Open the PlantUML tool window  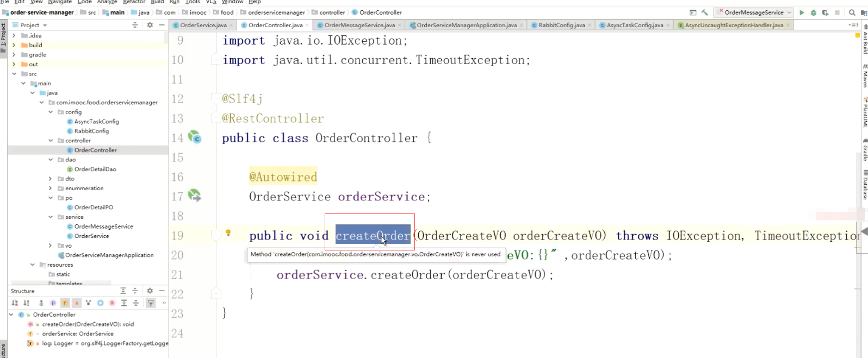[865, 112]
